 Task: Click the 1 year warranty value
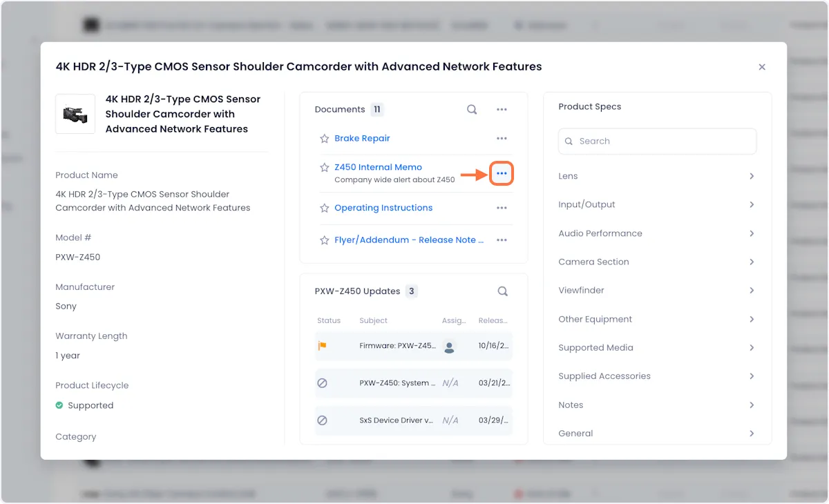click(68, 356)
